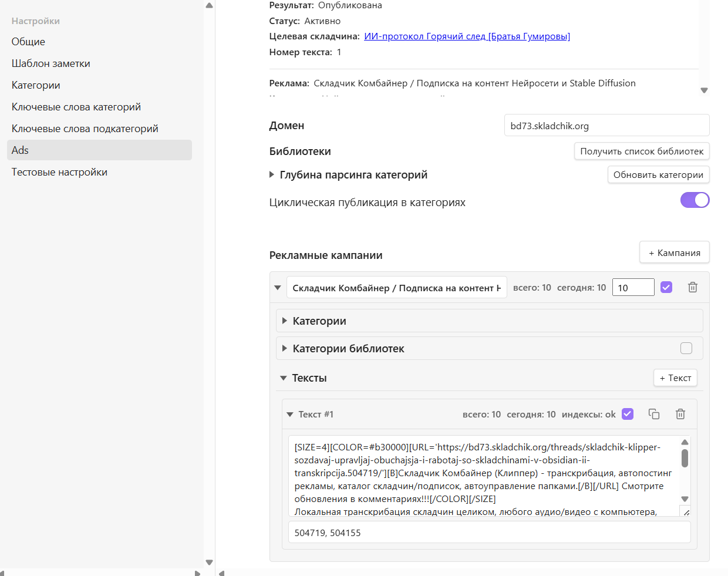Open ИИ-протокол Горячий след link
This screenshot has width=728, height=576.
[467, 36]
